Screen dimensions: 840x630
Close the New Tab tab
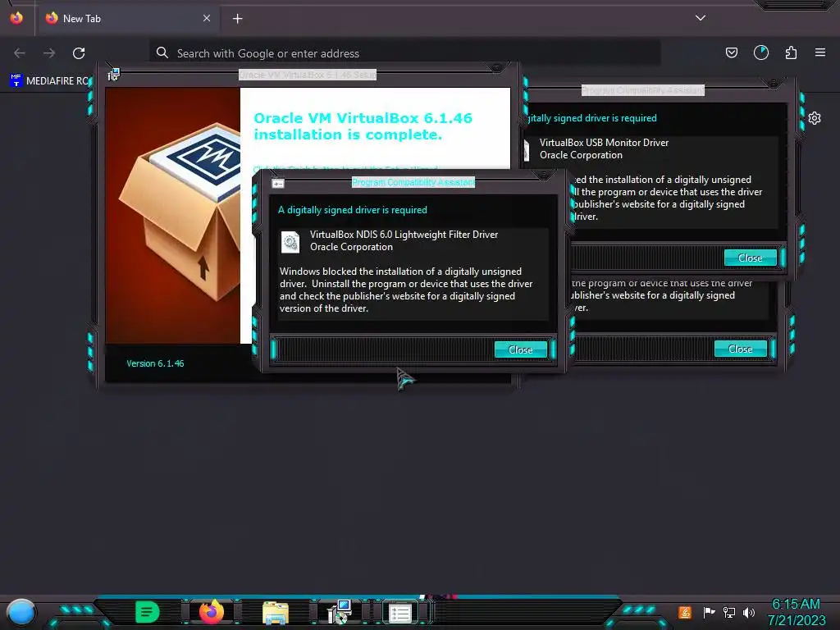pos(207,18)
